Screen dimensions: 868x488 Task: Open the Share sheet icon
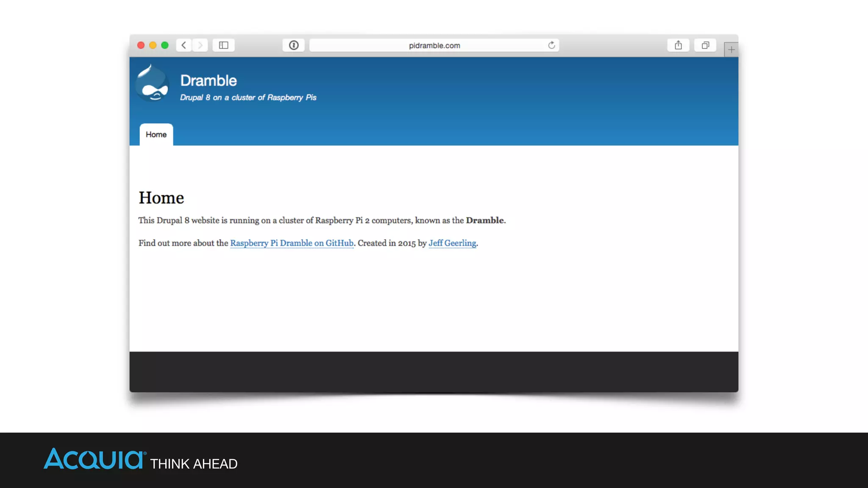tap(678, 45)
